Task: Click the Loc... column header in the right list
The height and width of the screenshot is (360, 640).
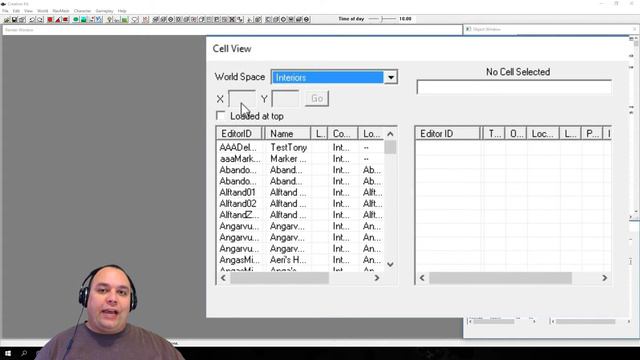Action: 543,134
